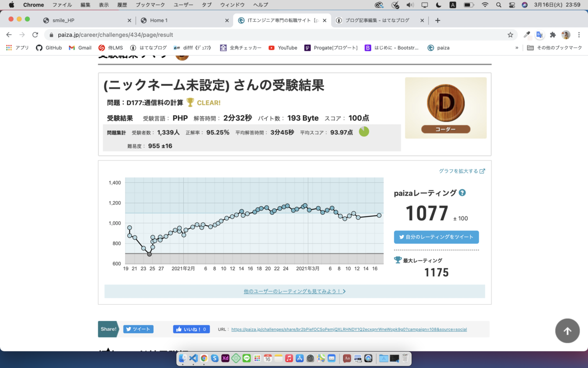Open the paiza bookmark
The height and width of the screenshot is (368, 588).
coord(438,48)
